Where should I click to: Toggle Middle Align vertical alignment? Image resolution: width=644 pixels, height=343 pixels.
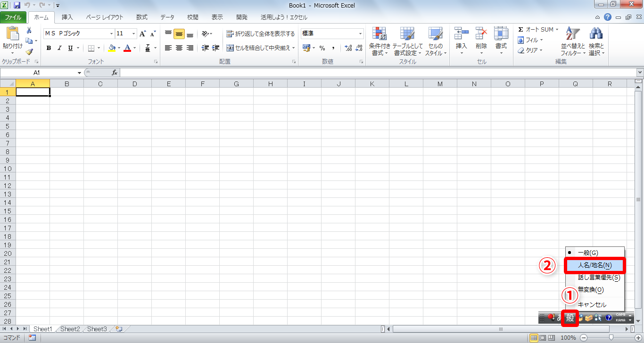[x=179, y=33]
